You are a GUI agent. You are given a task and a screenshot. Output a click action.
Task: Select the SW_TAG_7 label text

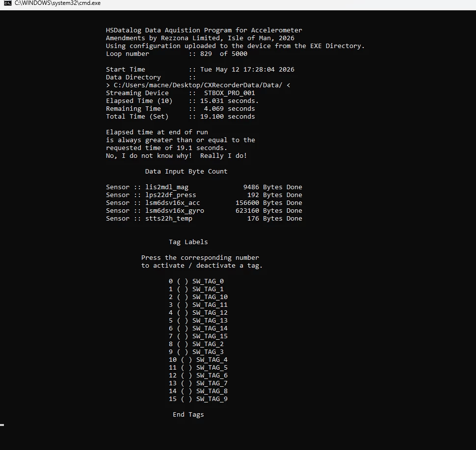point(212,384)
